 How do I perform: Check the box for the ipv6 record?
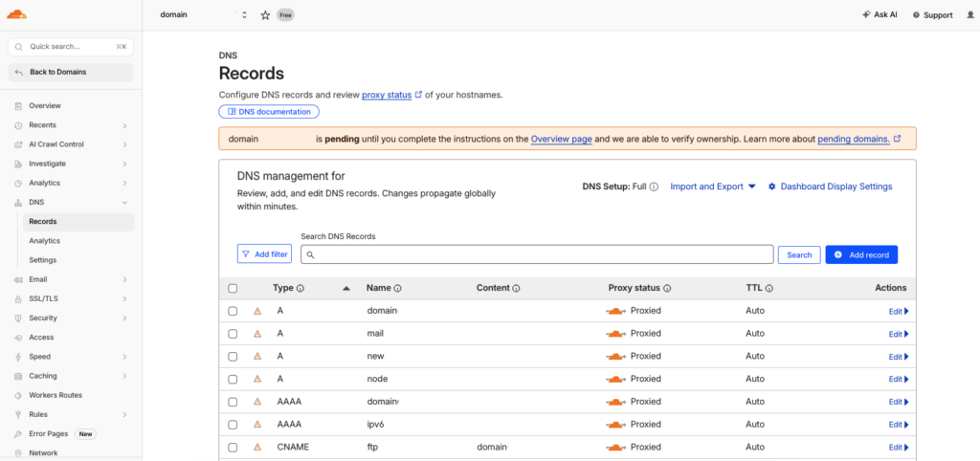233,425
